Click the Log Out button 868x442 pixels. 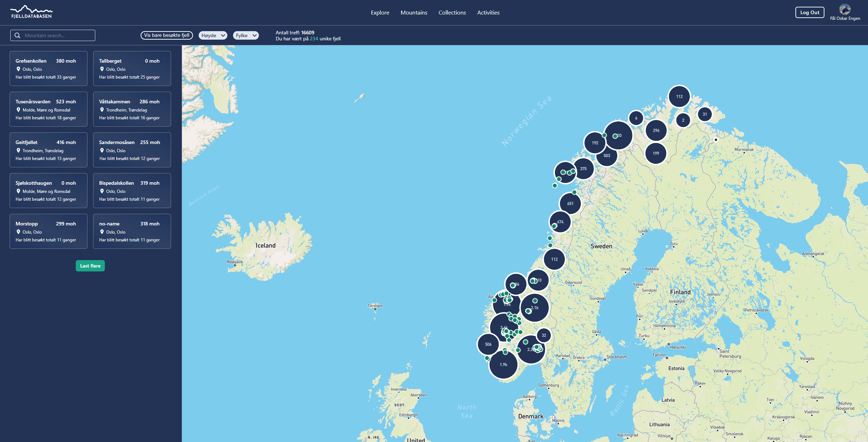pos(809,12)
